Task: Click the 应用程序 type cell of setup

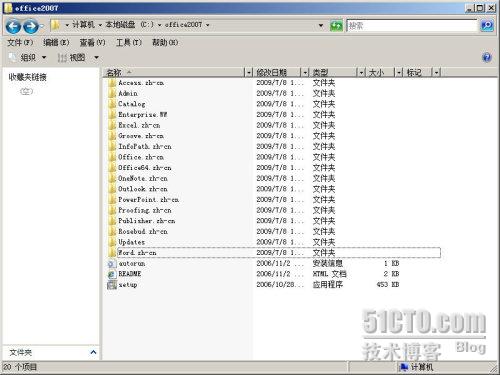Action: (x=328, y=285)
